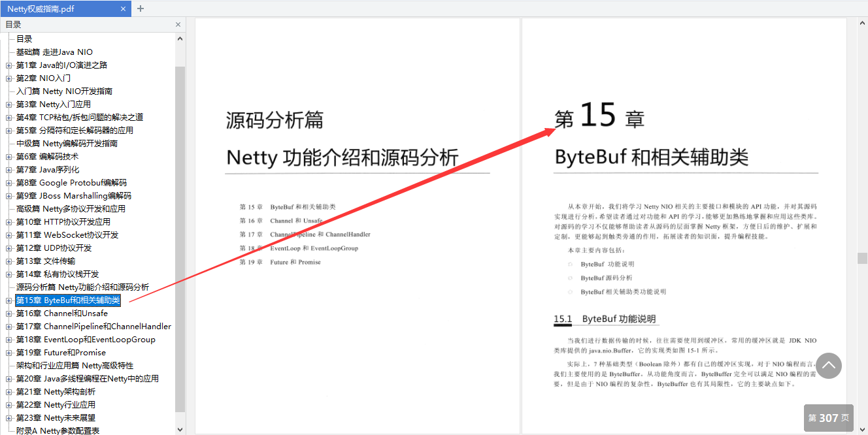Click bookmark panel scroll down arrow
This screenshot has height=435, width=868.
pos(180,429)
